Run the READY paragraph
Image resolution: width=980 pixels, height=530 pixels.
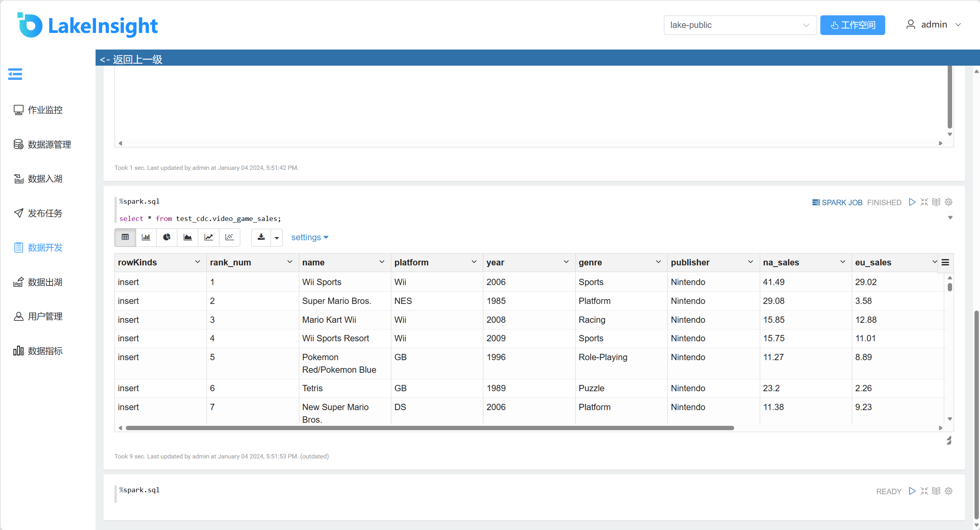pyautogui.click(x=912, y=491)
